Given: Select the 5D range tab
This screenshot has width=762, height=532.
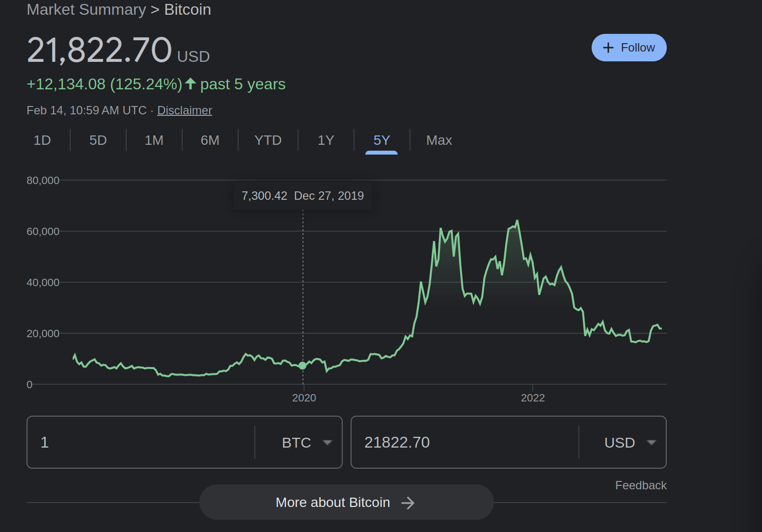Looking at the screenshot, I should pos(98,140).
